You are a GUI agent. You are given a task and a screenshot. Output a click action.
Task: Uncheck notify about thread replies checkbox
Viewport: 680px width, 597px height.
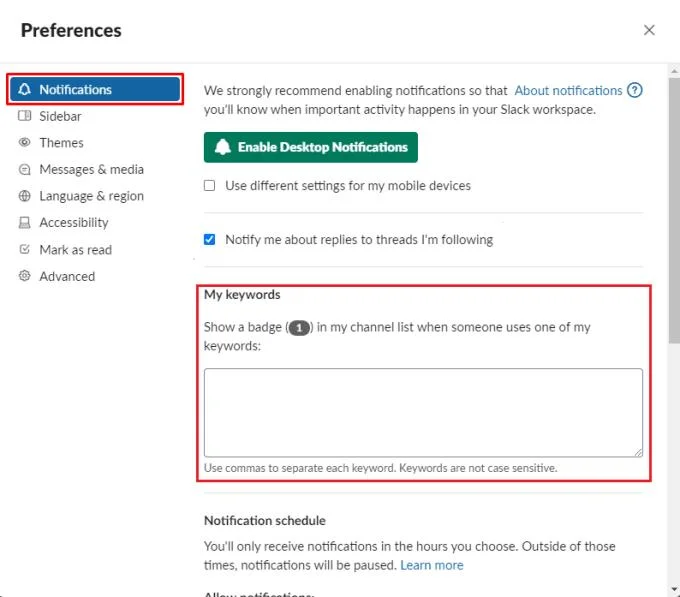pos(209,239)
